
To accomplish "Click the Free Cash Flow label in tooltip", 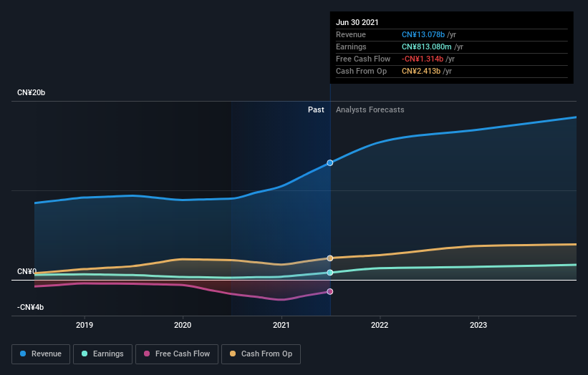I will click(363, 59).
